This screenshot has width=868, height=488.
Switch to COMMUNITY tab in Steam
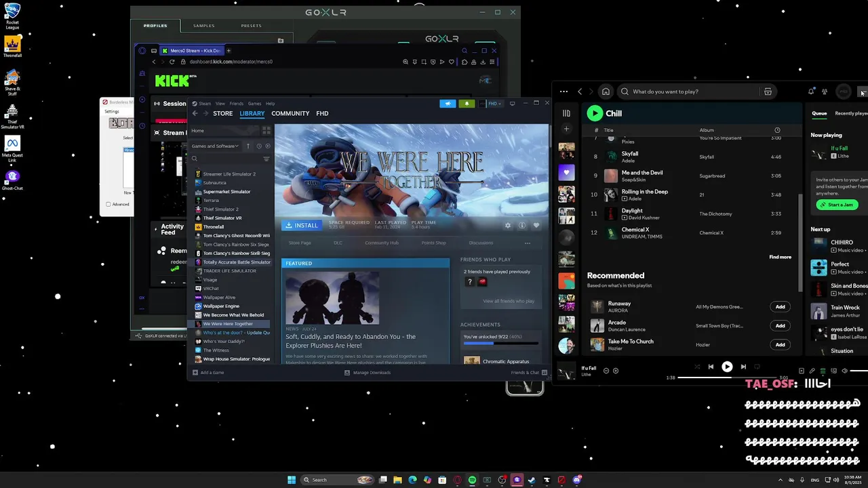pos(290,113)
